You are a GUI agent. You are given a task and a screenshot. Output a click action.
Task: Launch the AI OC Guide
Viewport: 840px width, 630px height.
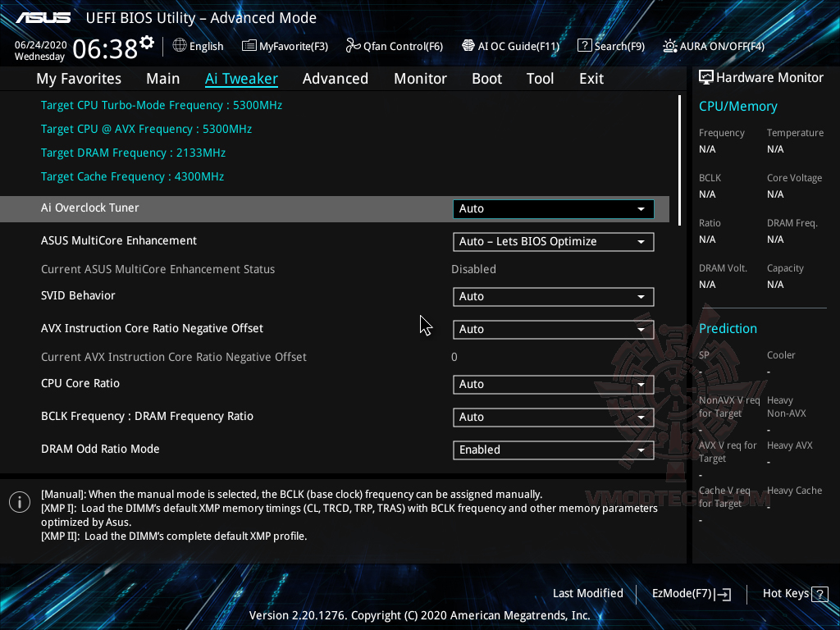[510, 46]
